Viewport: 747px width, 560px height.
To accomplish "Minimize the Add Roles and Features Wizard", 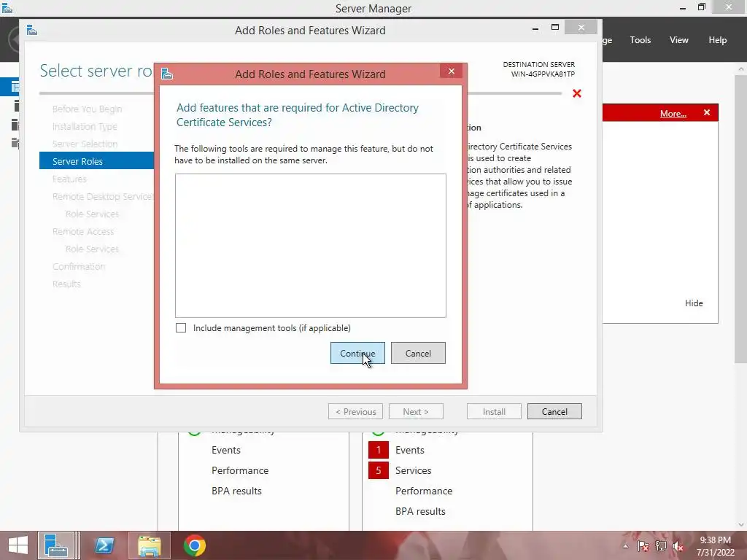I will coord(535,28).
